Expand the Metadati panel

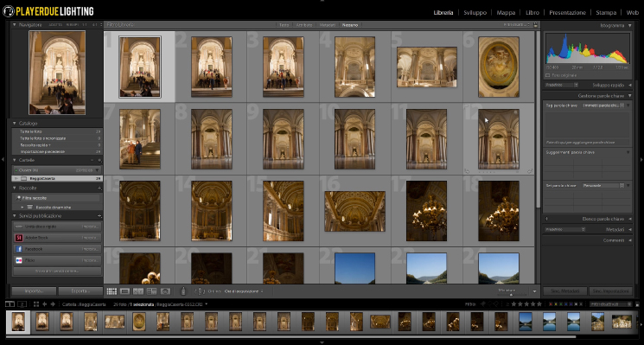tap(630, 230)
